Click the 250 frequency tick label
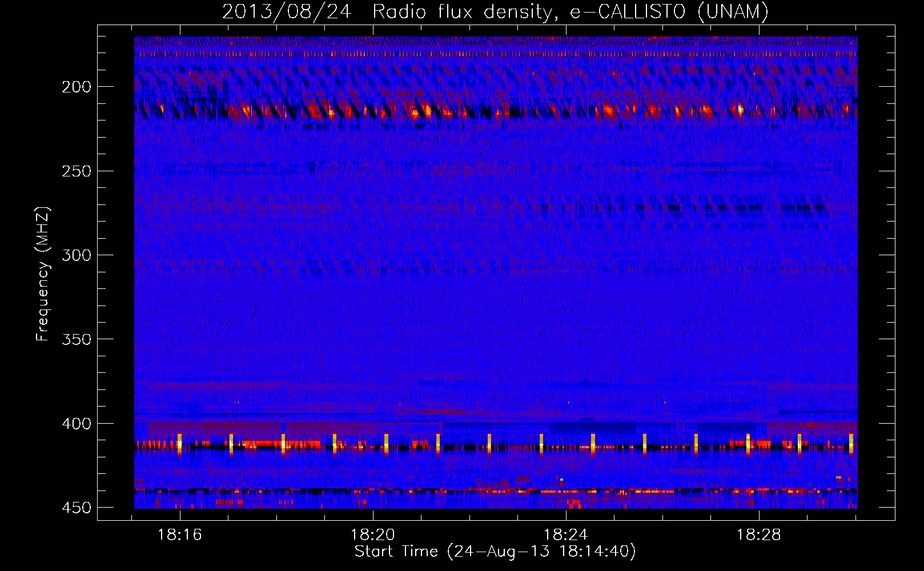Viewport: 924px width, 571px height. 77,171
